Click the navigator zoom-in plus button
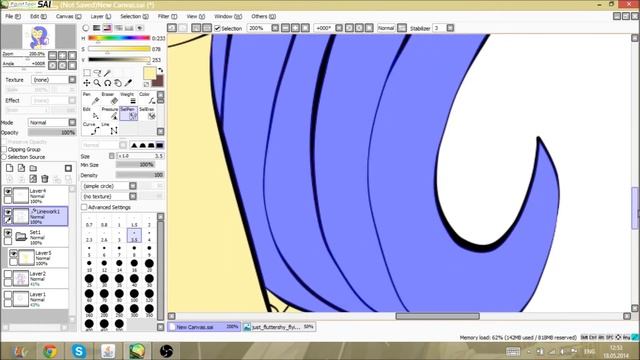 coord(62,55)
